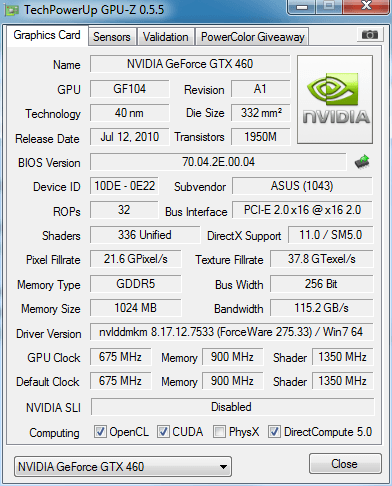
Task: Open the Validation tab
Action: (x=166, y=37)
